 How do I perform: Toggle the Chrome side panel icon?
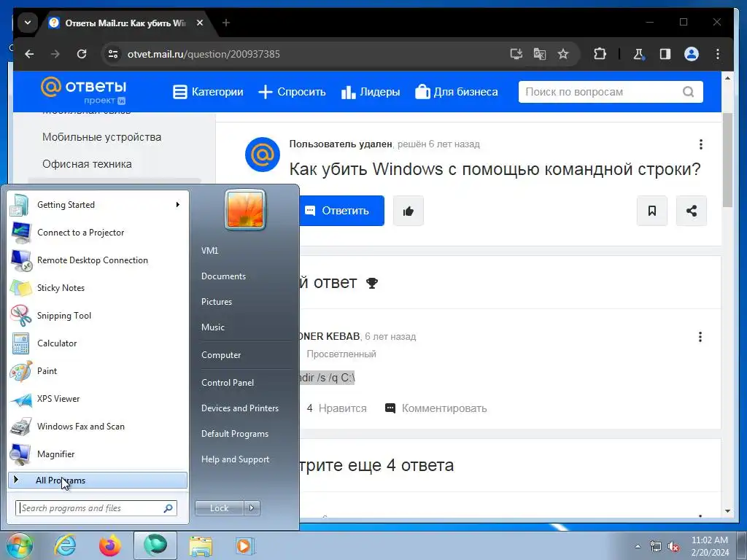[x=665, y=54]
